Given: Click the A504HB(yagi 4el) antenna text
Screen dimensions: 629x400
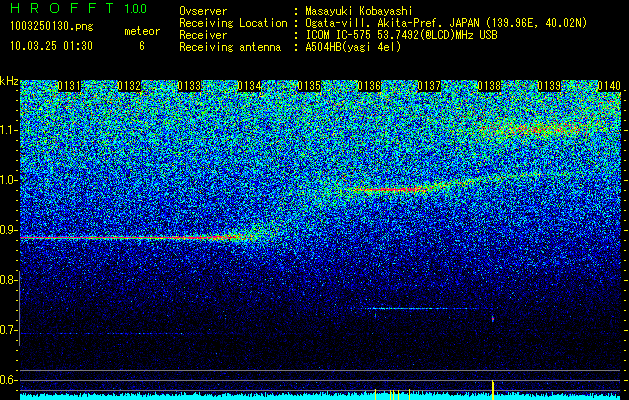Looking at the screenshot, I should click(x=353, y=47).
